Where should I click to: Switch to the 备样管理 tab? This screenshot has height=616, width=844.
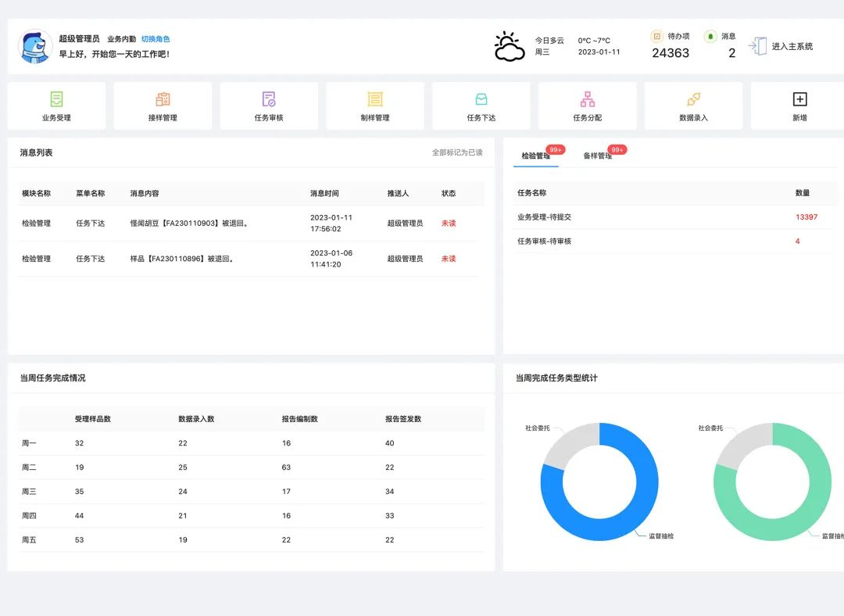(598, 156)
